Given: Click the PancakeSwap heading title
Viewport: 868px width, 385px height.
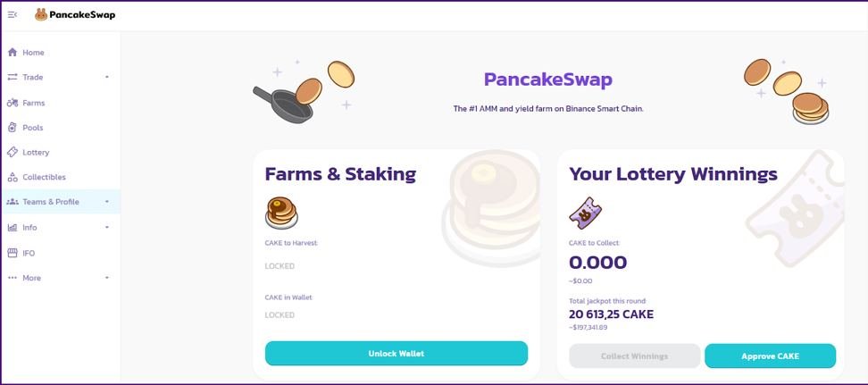Looking at the screenshot, I should (547, 80).
